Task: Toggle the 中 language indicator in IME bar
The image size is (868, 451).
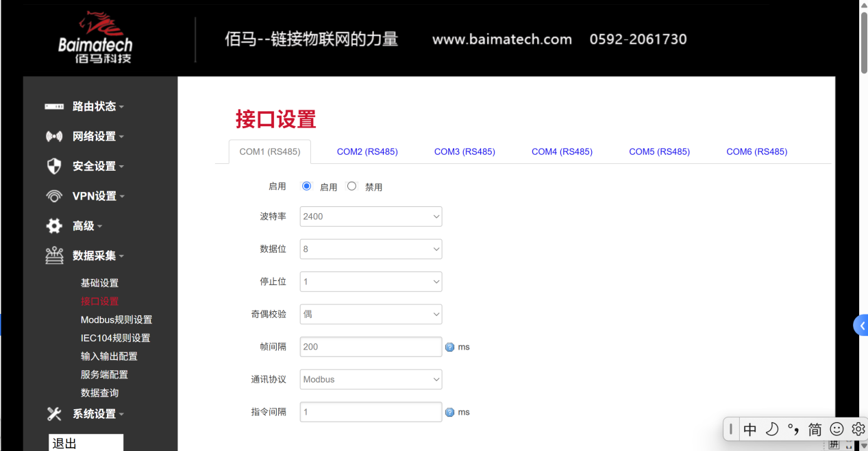Action: pyautogui.click(x=749, y=428)
